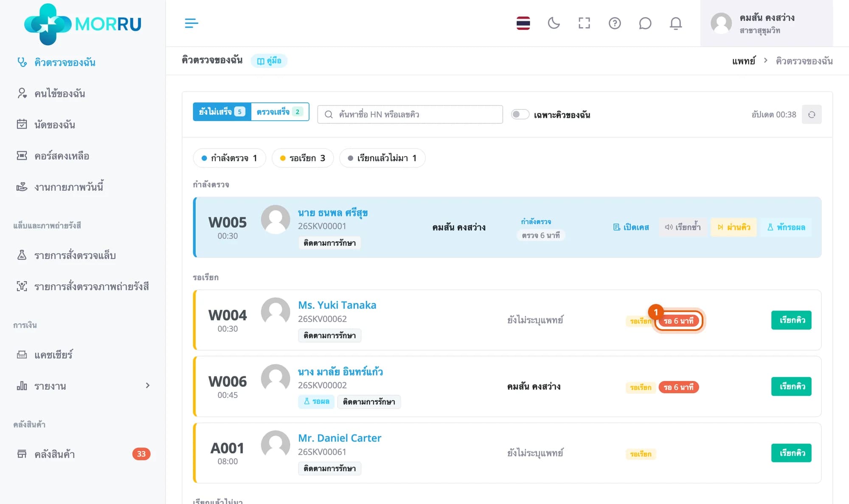The image size is (849, 504).
Task: Click พักรอผล for W005
Action: click(x=786, y=227)
